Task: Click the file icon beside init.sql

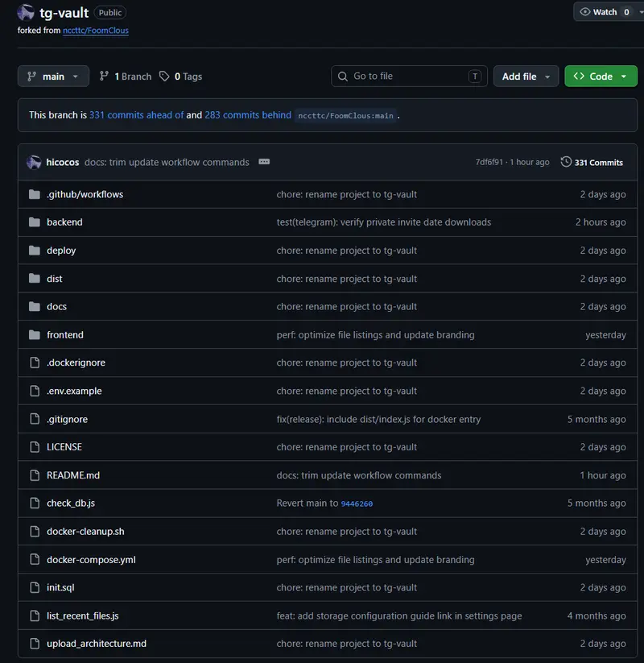Action: click(35, 587)
